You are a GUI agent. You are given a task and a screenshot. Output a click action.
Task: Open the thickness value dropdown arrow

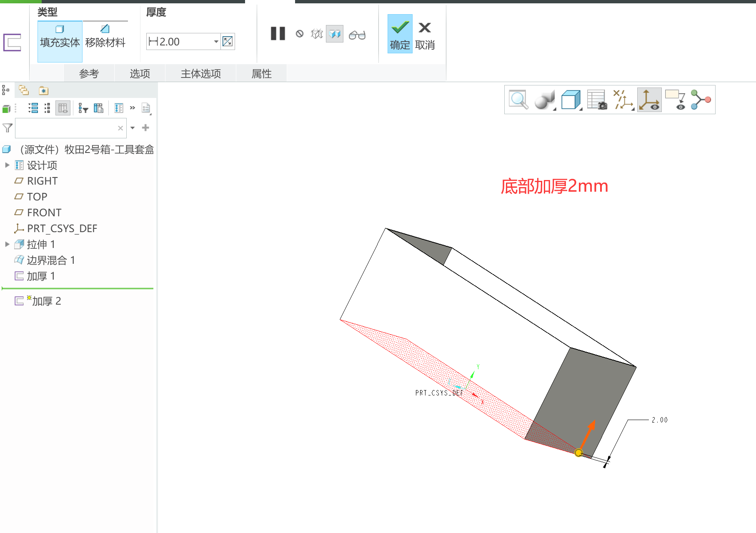pyautogui.click(x=216, y=42)
